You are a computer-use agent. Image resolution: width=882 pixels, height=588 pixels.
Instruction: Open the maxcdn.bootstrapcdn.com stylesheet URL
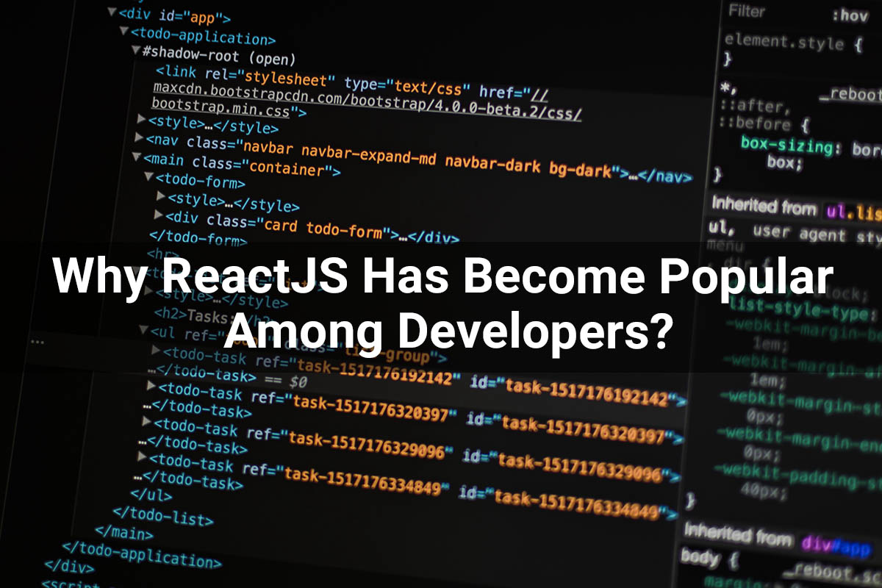point(367,102)
